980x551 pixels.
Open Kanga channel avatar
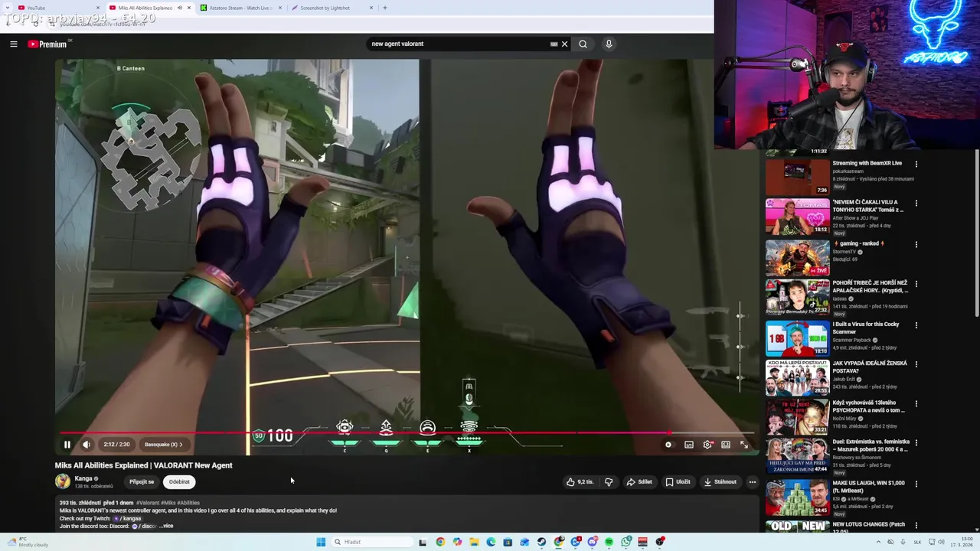point(63,481)
